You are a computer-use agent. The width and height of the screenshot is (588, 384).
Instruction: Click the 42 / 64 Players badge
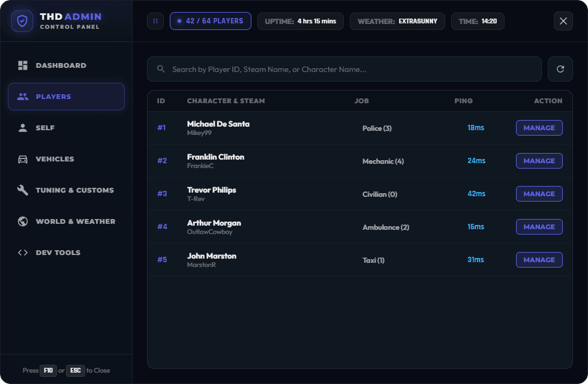[x=211, y=21]
